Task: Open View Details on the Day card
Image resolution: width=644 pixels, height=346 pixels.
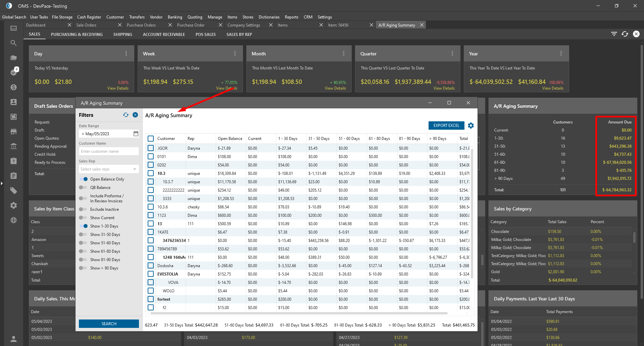Action: (x=118, y=88)
